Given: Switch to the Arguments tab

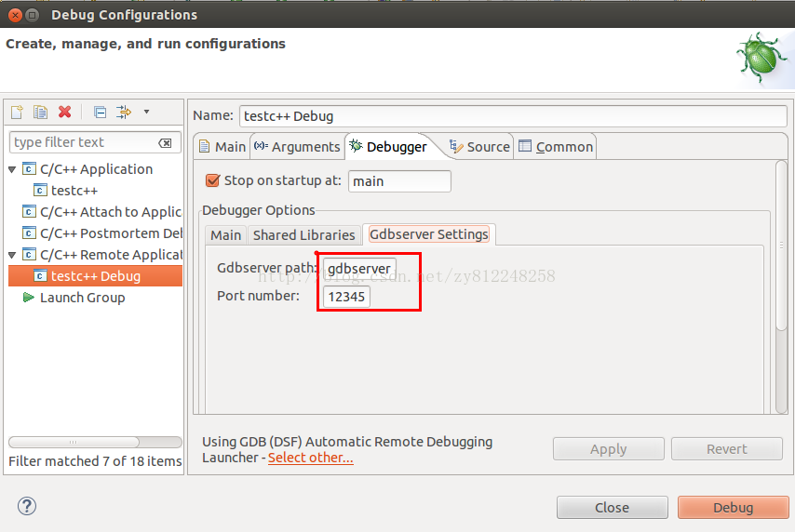Looking at the screenshot, I should pyautogui.click(x=297, y=147).
